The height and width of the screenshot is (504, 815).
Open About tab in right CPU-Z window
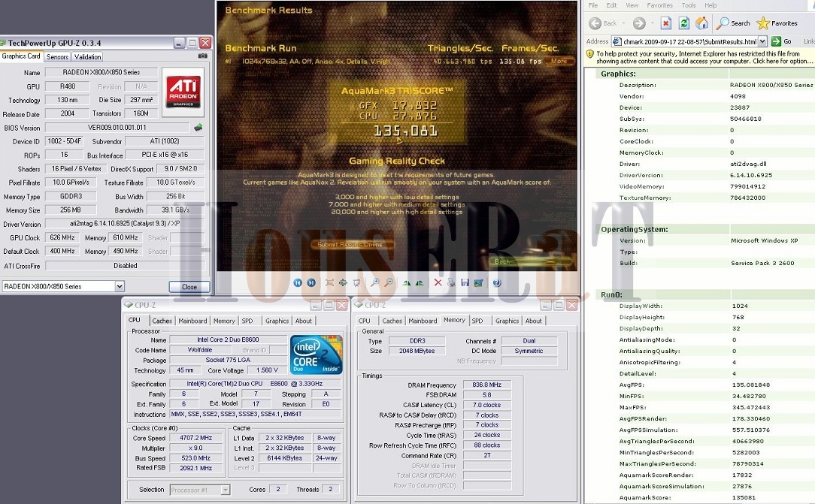[533, 321]
